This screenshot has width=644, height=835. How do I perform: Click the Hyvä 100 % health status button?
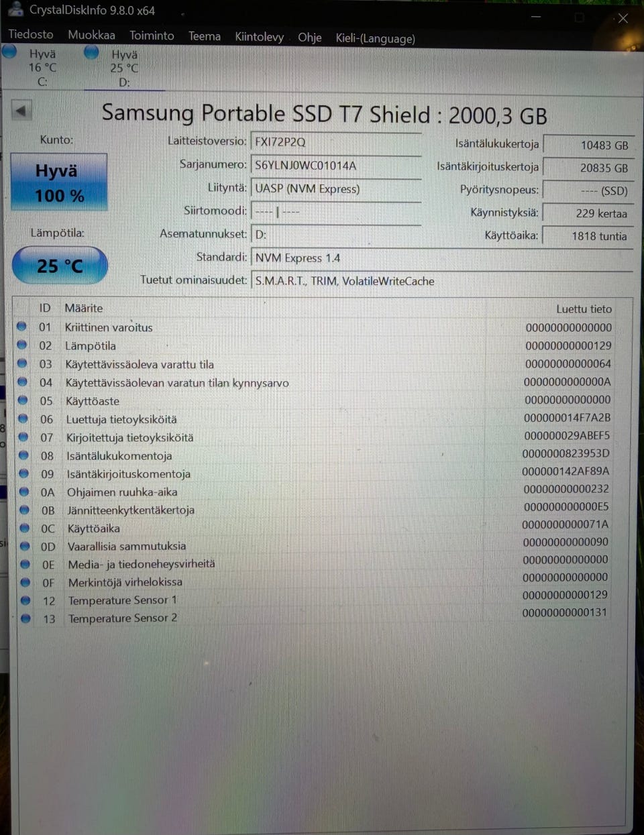[x=59, y=182]
